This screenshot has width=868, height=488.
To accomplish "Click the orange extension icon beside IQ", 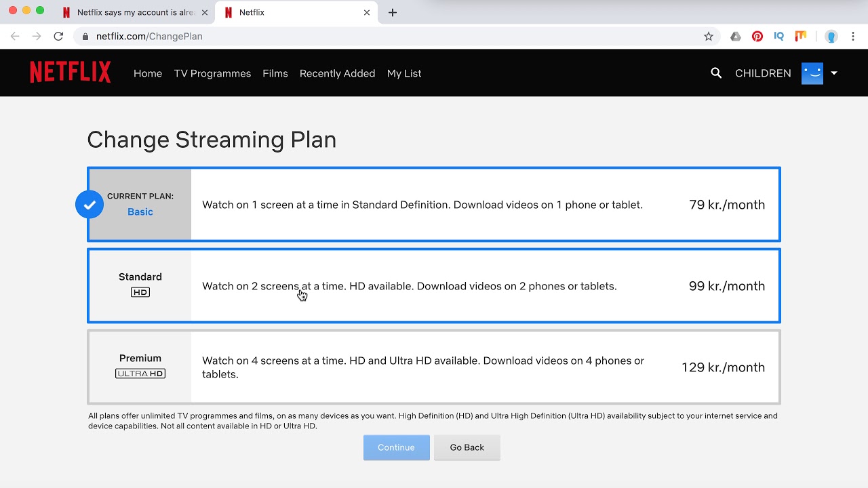I will (801, 37).
